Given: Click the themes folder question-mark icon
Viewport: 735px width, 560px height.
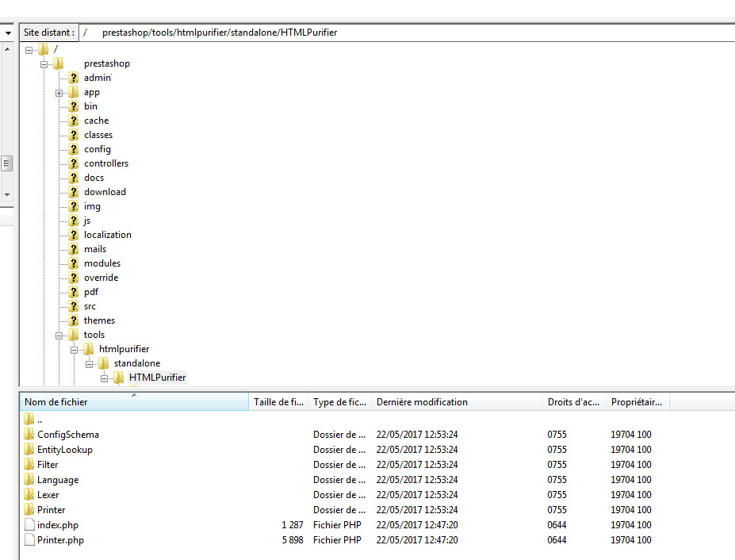Looking at the screenshot, I should [74, 320].
